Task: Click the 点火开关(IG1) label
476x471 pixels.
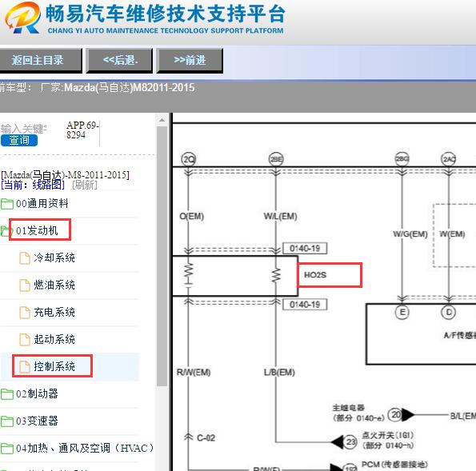Action: click(x=388, y=435)
